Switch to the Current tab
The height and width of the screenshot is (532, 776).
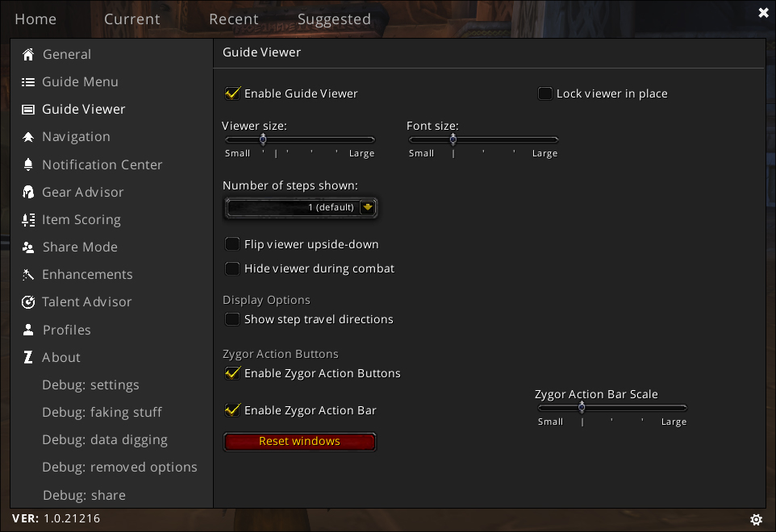coord(131,19)
